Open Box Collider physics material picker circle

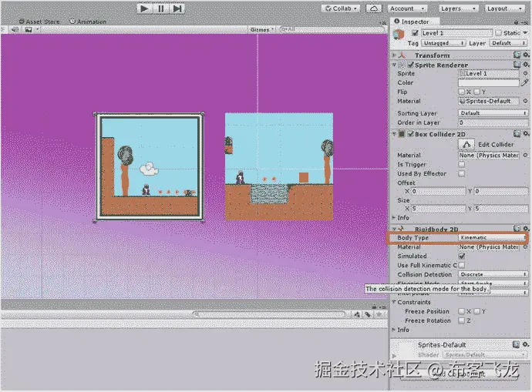pos(525,155)
